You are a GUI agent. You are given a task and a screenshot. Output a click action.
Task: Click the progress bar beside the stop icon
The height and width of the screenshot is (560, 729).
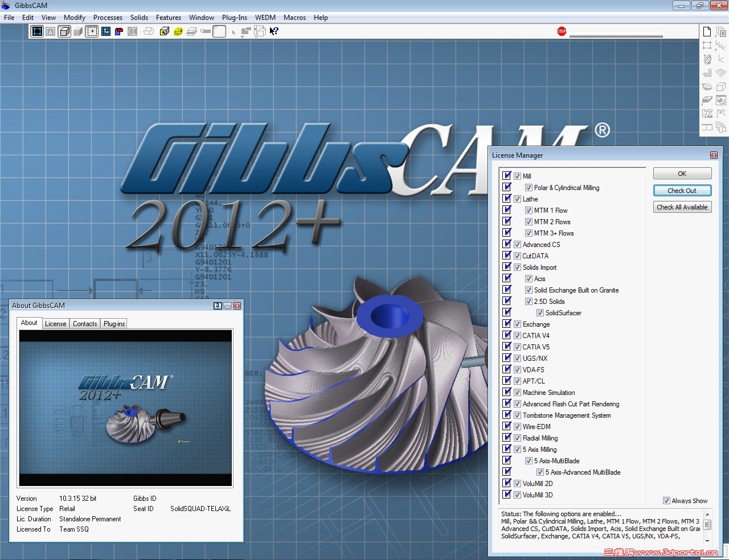coord(616,32)
